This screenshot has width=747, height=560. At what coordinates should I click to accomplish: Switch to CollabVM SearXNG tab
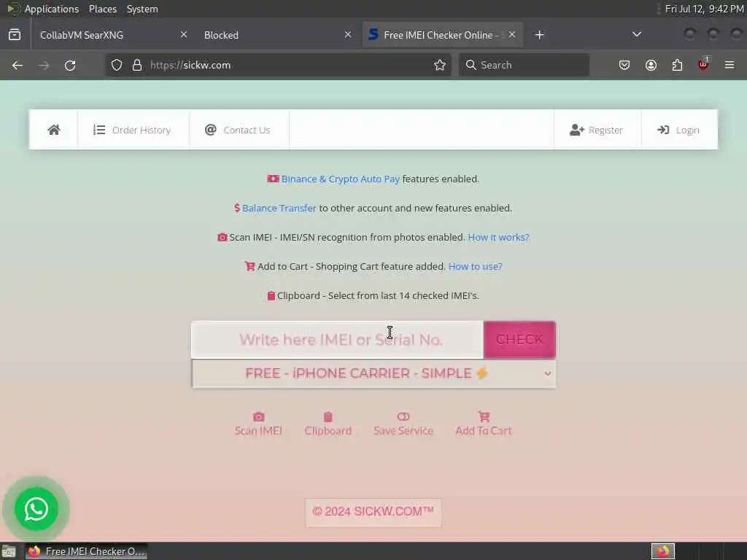pyautogui.click(x=113, y=35)
